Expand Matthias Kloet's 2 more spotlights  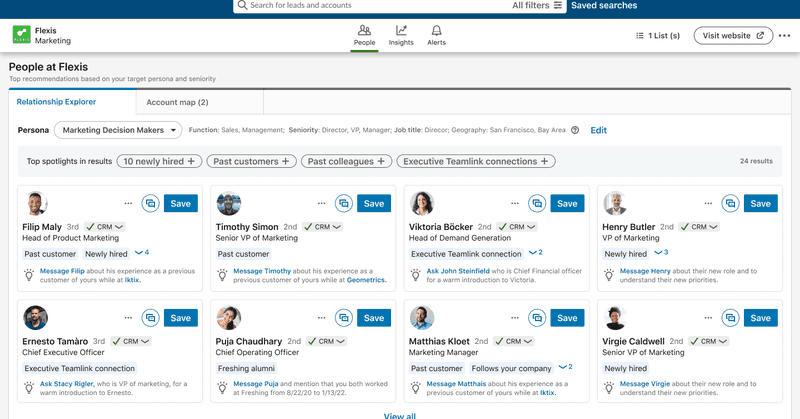565,367
